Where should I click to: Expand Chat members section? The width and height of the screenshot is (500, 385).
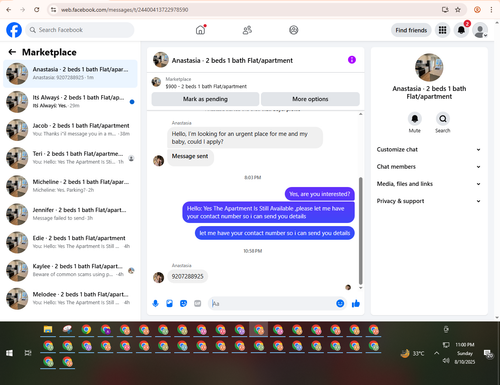[x=429, y=167]
